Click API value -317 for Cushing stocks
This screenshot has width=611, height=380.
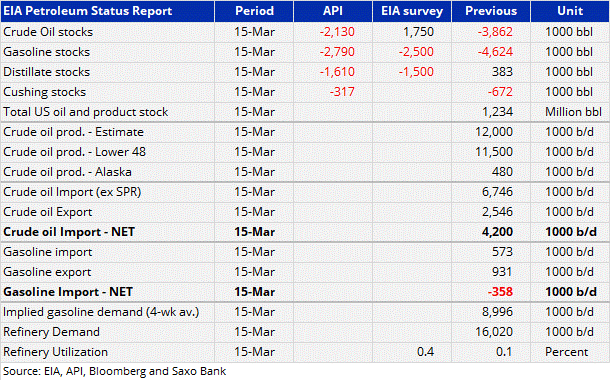(342, 92)
